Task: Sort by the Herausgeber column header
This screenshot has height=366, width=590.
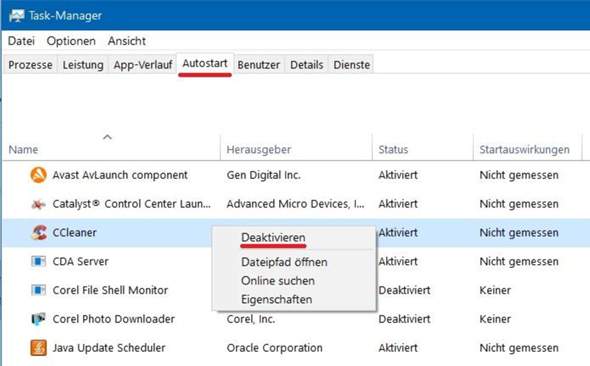Action: tap(259, 149)
